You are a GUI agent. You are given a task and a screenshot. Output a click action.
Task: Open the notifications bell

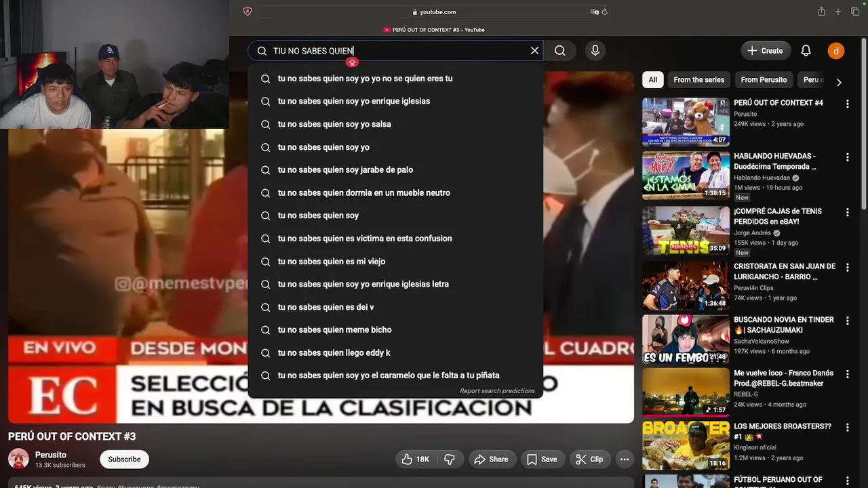coord(806,51)
